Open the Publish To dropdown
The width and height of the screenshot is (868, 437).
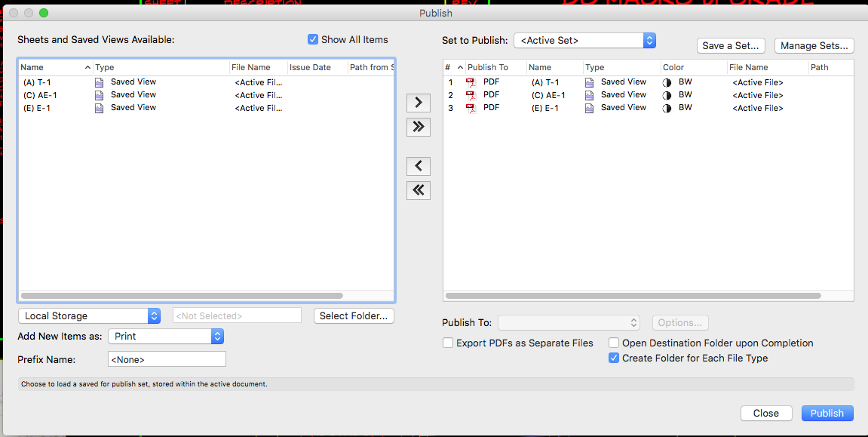point(571,322)
